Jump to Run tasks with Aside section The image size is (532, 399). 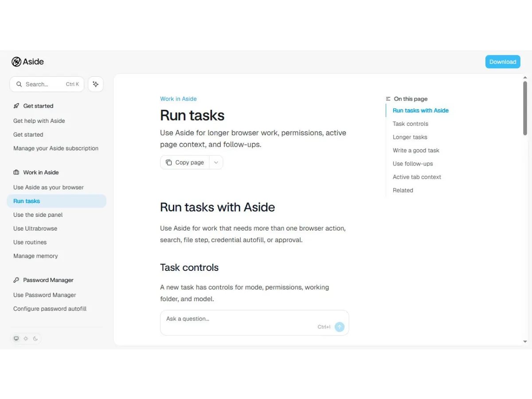tap(421, 110)
